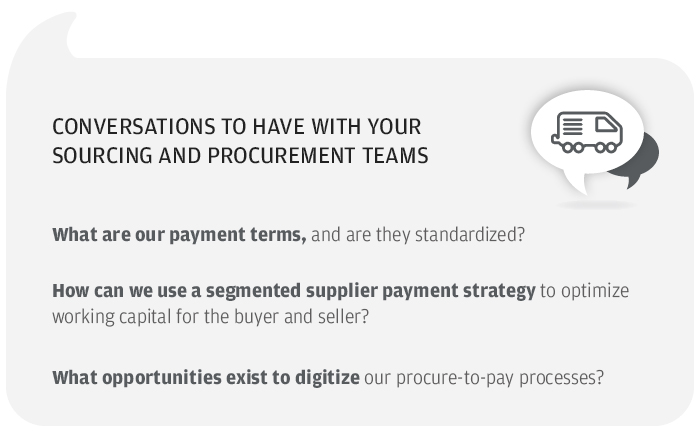Select the 'SOURCING AND PROCUREMENT TEAMS' heading line

pos(240,155)
